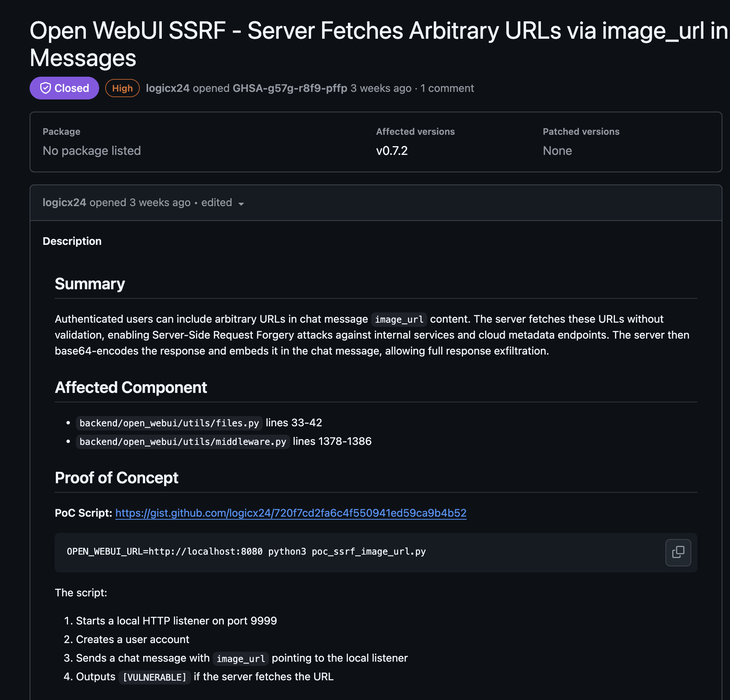The height and width of the screenshot is (700, 730).
Task: Click the Closed status badge
Action: [x=64, y=88]
